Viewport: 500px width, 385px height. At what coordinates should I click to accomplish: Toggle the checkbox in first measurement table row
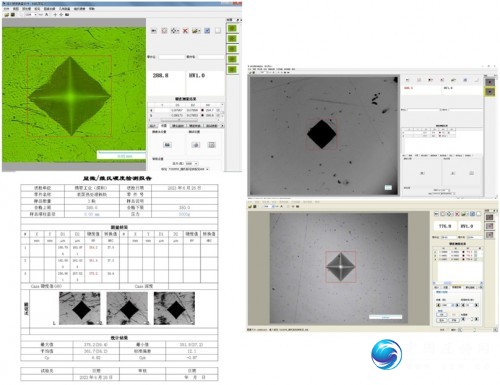(x=218, y=110)
